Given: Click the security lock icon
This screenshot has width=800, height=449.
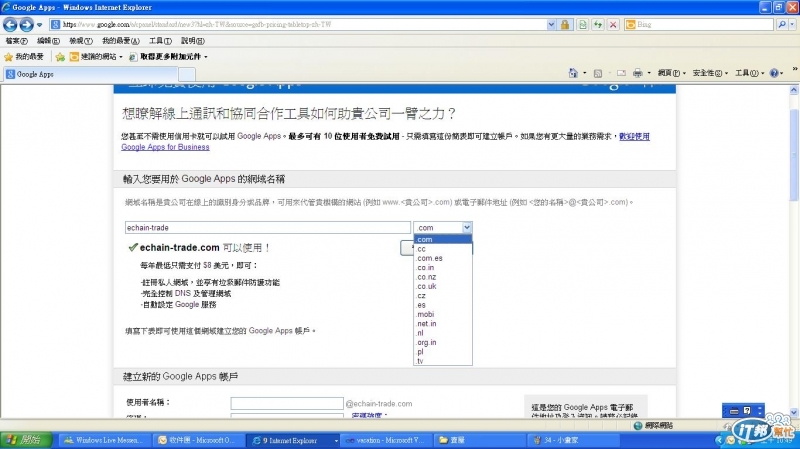Looking at the screenshot, I should tap(565, 24).
